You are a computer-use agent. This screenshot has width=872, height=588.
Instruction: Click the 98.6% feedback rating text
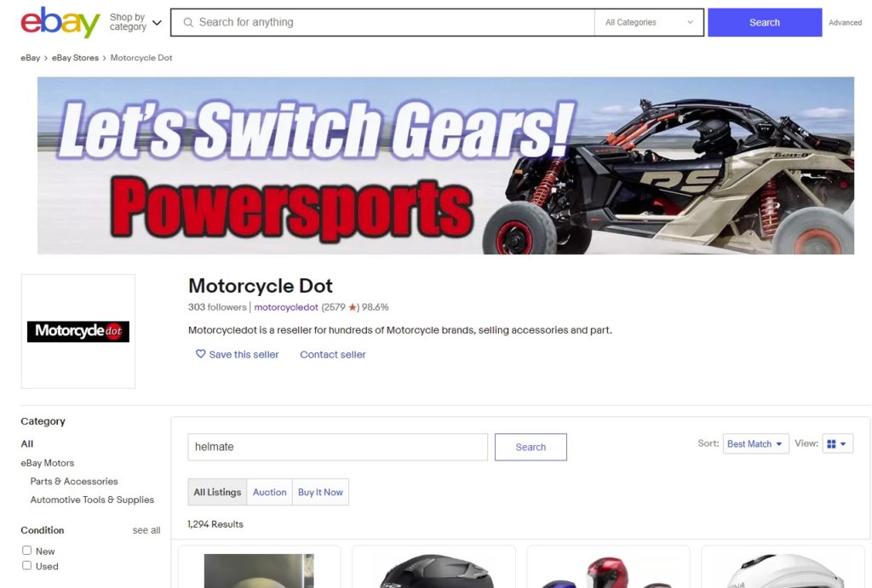coord(376,307)
